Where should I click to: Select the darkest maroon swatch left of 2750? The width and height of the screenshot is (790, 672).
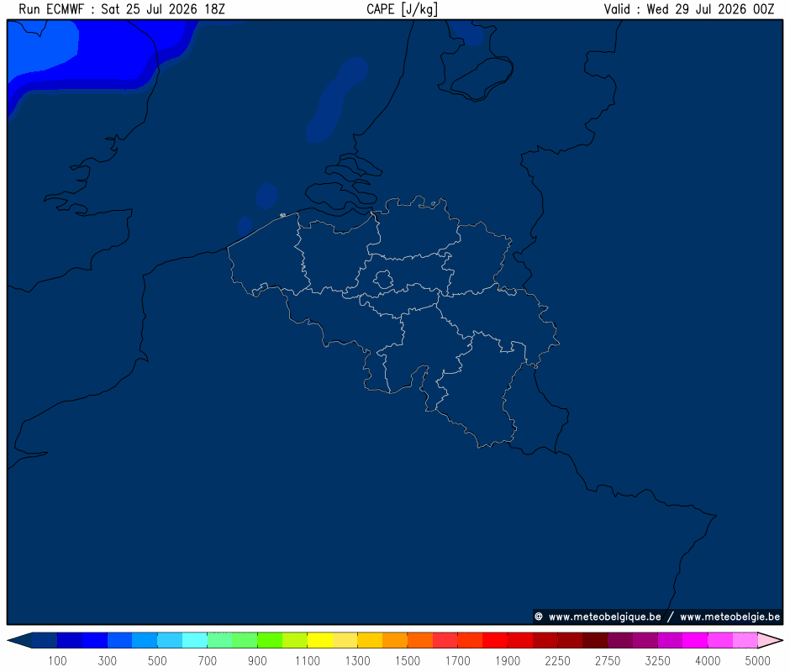coord(595,640)
